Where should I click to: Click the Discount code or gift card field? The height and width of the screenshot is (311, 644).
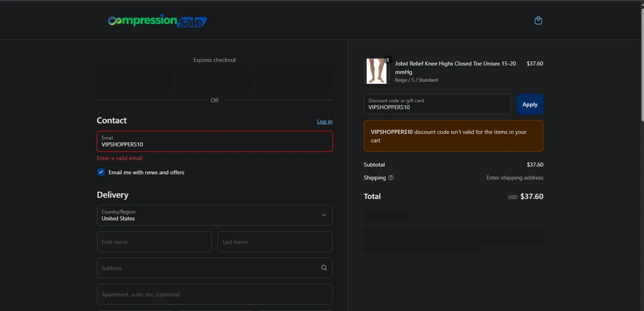tap(437, 104)
